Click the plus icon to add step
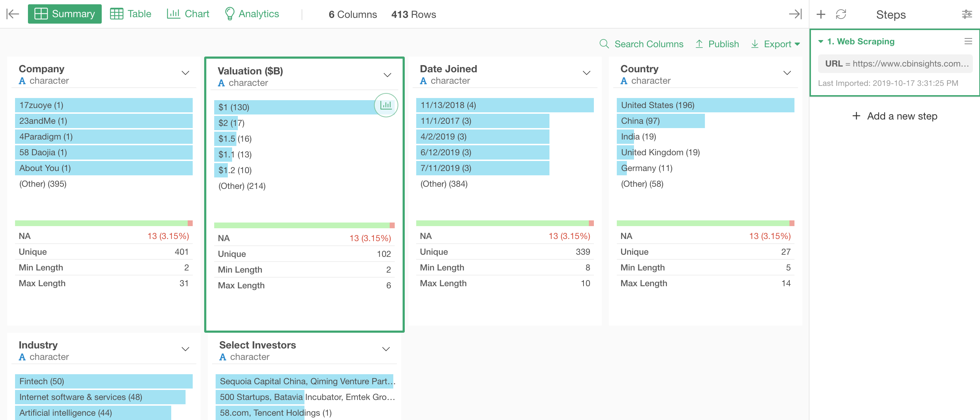The width and height of the screenshot is (980, 420). [x=821, y=14]
